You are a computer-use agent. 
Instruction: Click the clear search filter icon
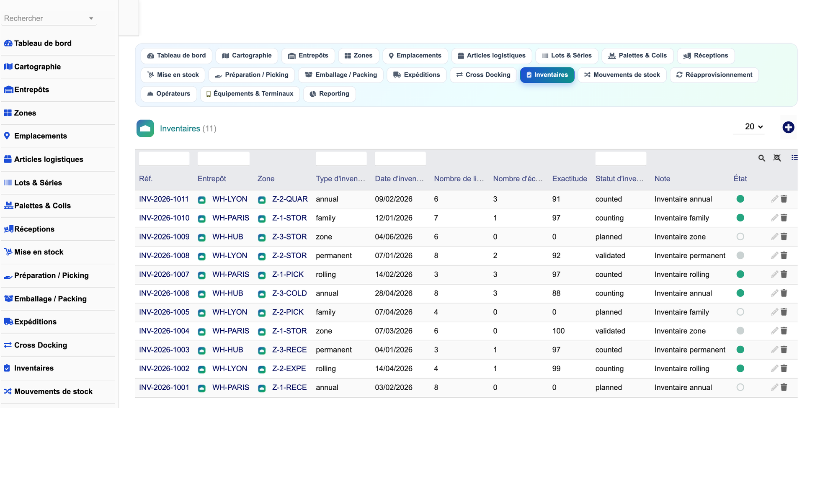coord(777,158)
